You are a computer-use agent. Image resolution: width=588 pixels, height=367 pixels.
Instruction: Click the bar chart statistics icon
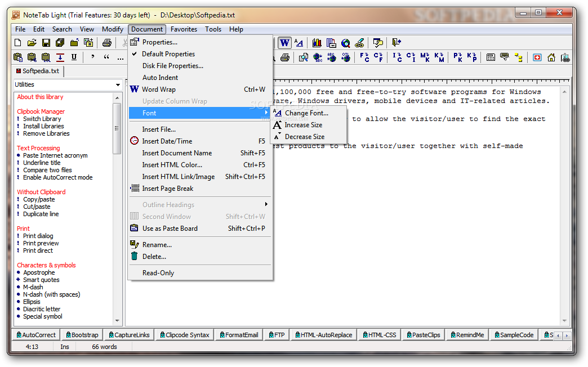coord(317,43)
